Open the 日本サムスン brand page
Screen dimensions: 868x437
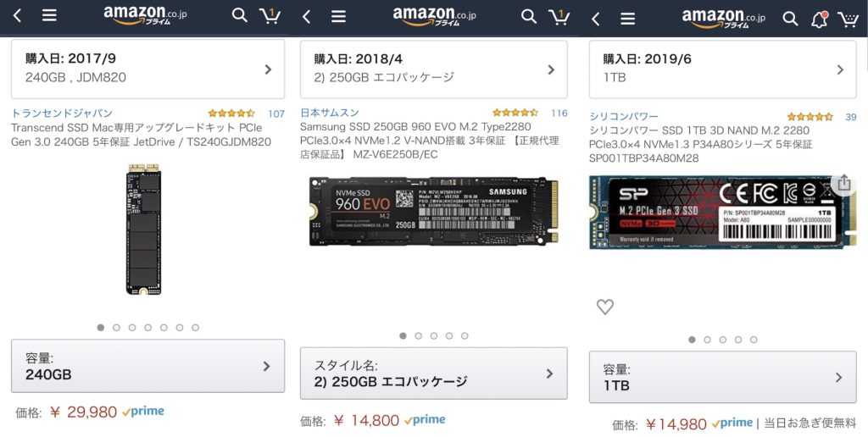[x=330, y=113]
